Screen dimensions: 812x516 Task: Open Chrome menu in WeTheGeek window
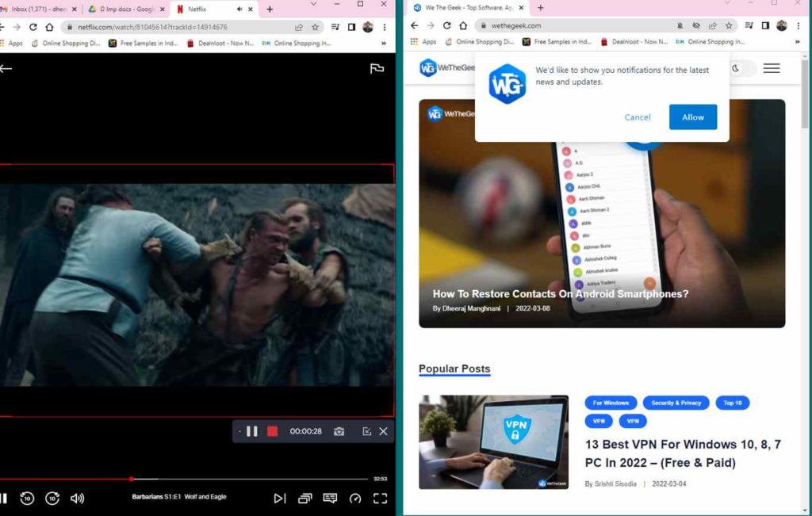tap(798, 25)
